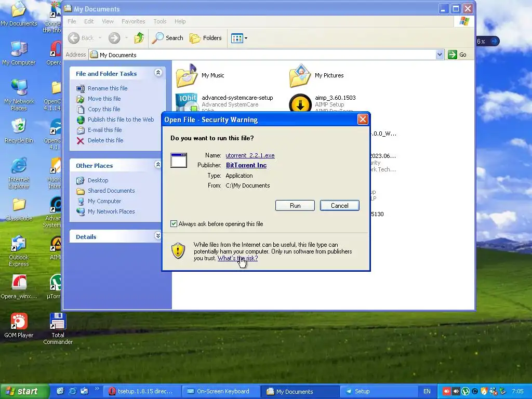Image resolution: width=532 pixels, height=399 pixels.
Task: Toggle the Folders pane toolbar button
Action: coord(206,38)
